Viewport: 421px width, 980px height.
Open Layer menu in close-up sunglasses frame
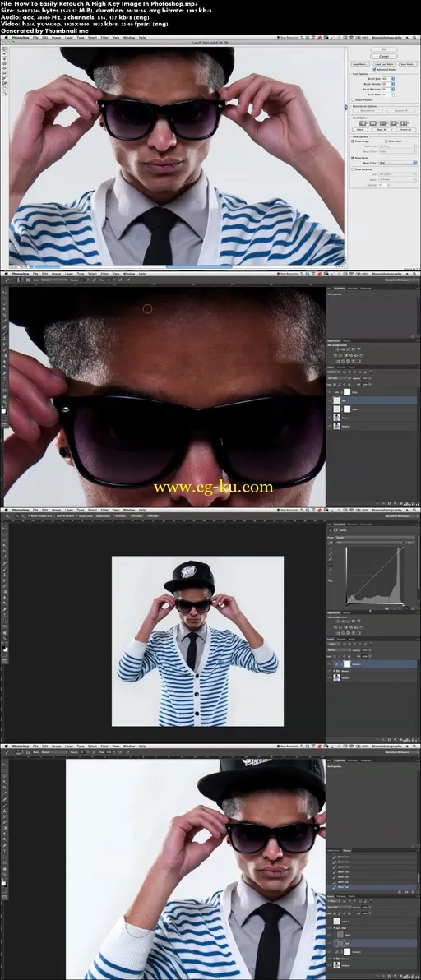click(69, 274)
